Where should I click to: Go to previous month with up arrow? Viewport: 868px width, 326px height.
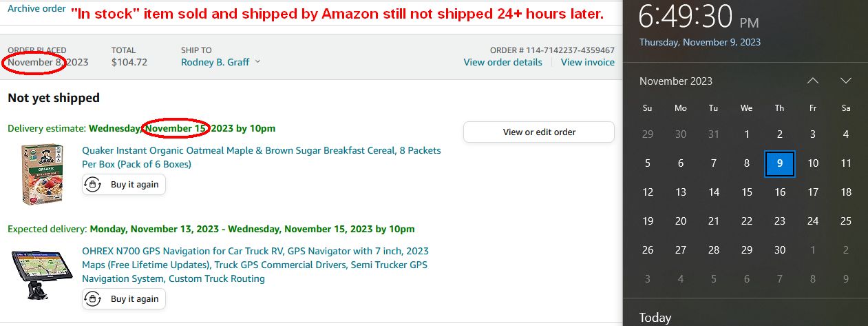pos(813,81)
